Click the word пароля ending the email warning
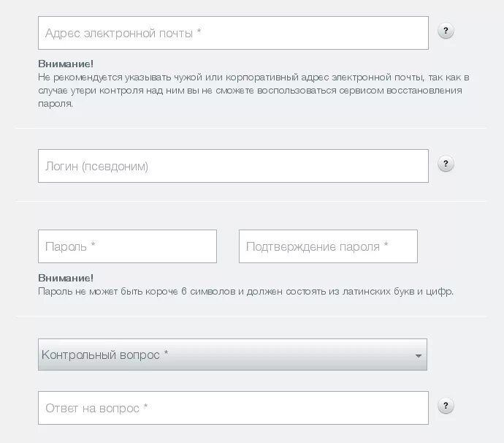 tap(56, 104)
